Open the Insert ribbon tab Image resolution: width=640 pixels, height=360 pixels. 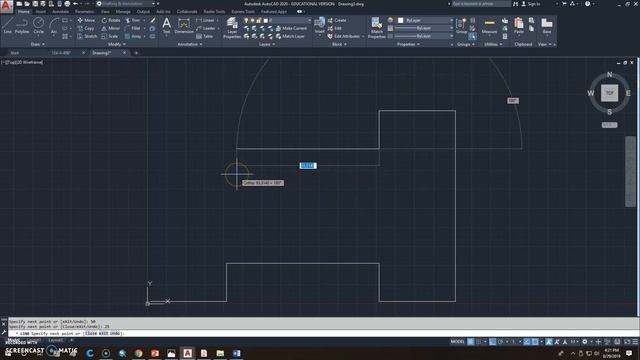click(41, 11)
